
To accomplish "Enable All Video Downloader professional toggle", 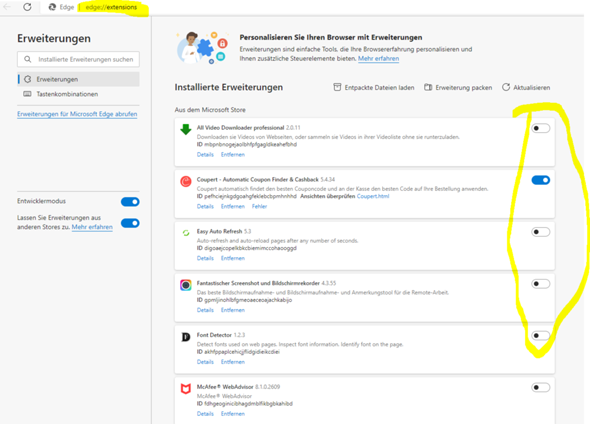I will [541, 128].
